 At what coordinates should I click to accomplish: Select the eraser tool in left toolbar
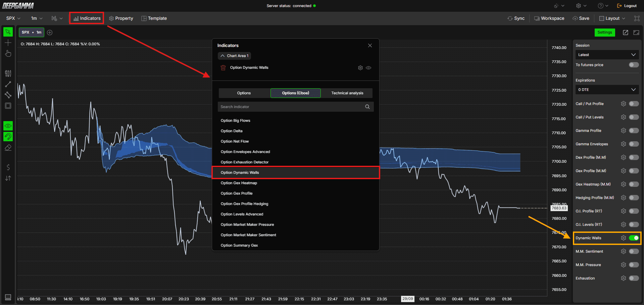(8, 147)
